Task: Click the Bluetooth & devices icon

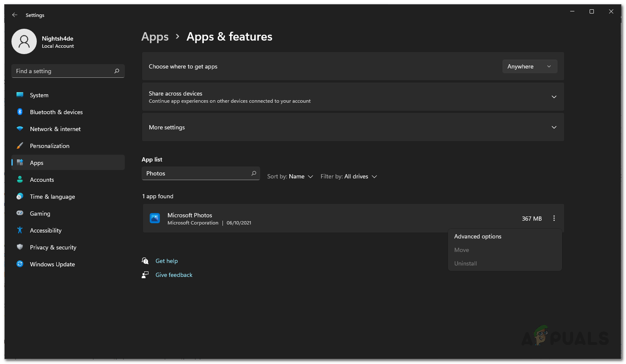Action: [20, 112]
